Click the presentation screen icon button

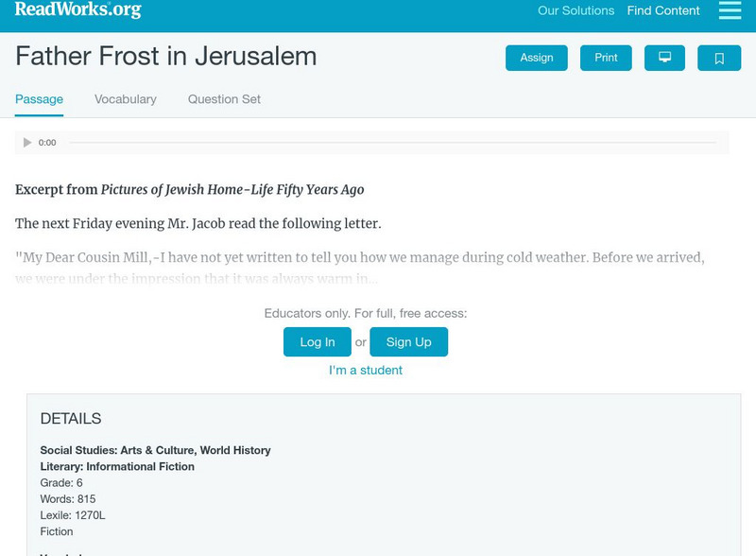pos(664,58)
